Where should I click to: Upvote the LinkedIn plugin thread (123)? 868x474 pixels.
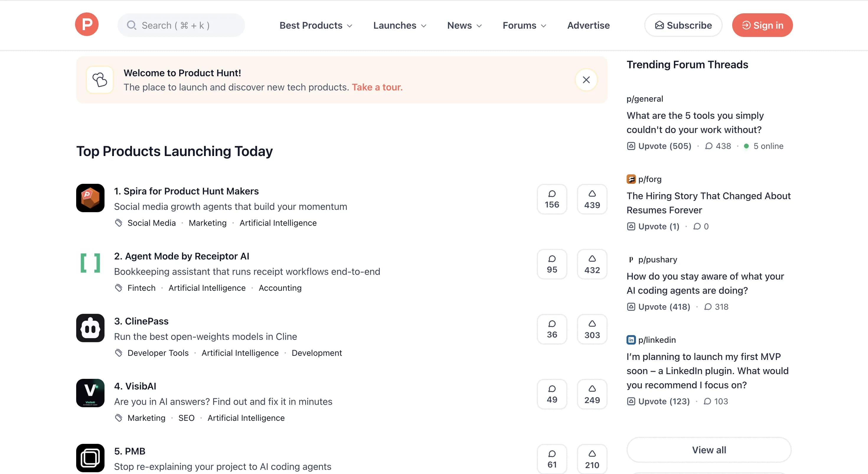coord(658,401)
